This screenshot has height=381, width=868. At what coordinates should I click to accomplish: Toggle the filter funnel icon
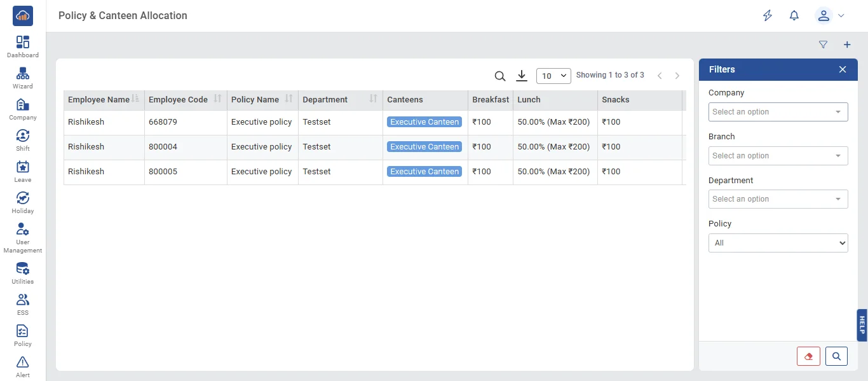[x=824, y=45]
